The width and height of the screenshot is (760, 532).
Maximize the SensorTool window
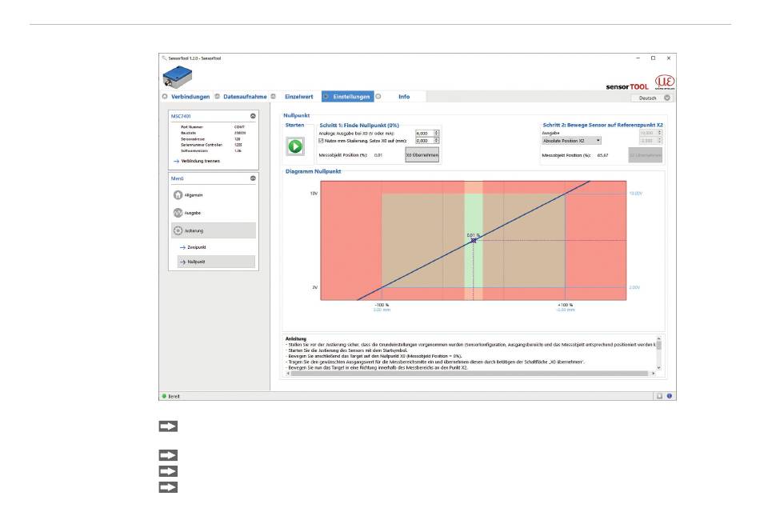click(653, 58)
